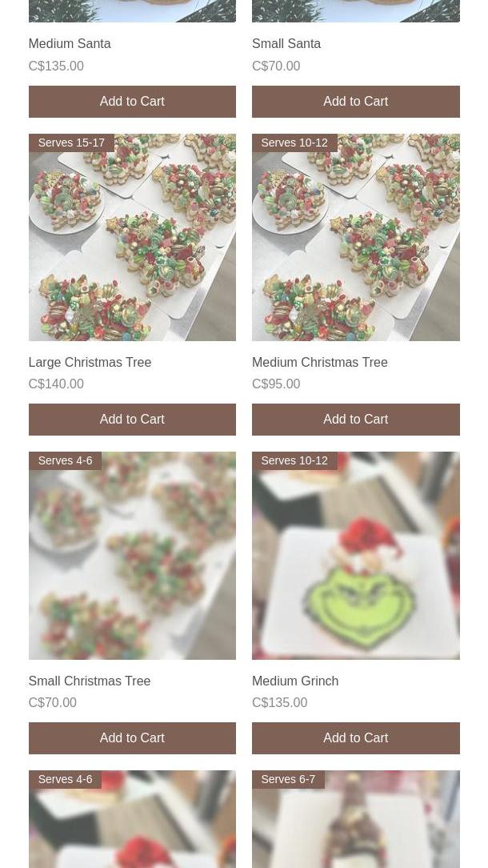
Task: Add Medium Christmas Tree to cart
Action: coord(356,420)
